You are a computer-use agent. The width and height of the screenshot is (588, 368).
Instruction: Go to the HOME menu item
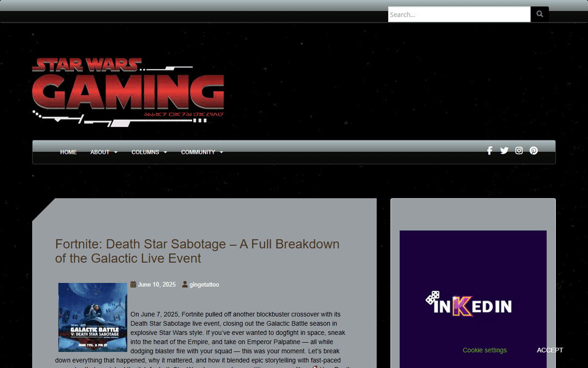tap(68, 152)
